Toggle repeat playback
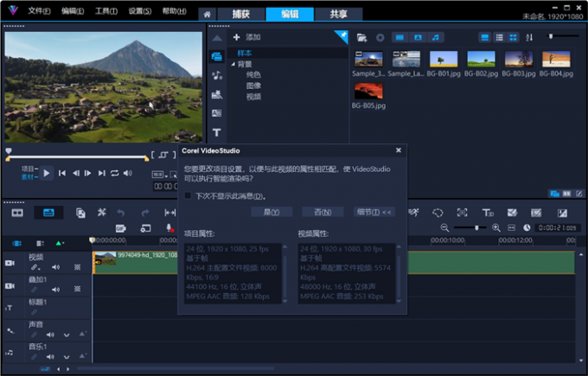 pos(114,173)
